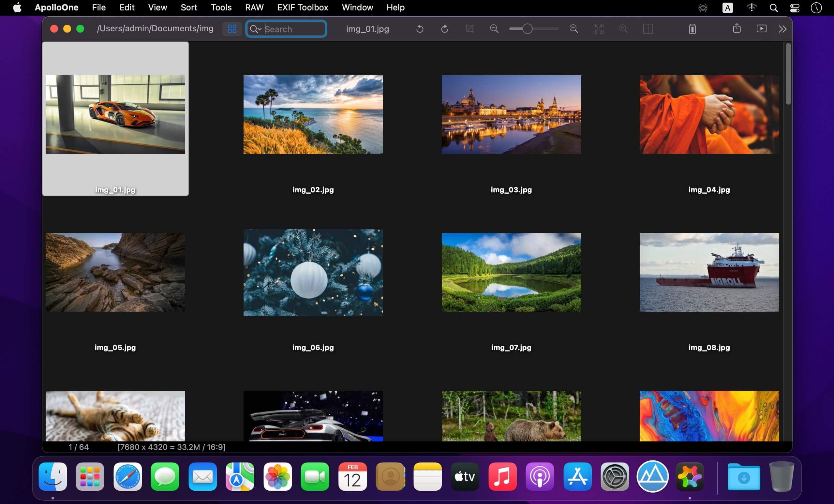Viewport: 834px width, 504px height.
Task: Open the share icon in toolbar
Action: click(x=737, y=28)
